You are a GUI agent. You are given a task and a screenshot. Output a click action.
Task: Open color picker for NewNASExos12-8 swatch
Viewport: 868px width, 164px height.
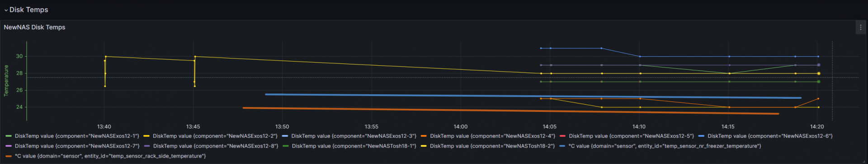click(x=147, y=146)
